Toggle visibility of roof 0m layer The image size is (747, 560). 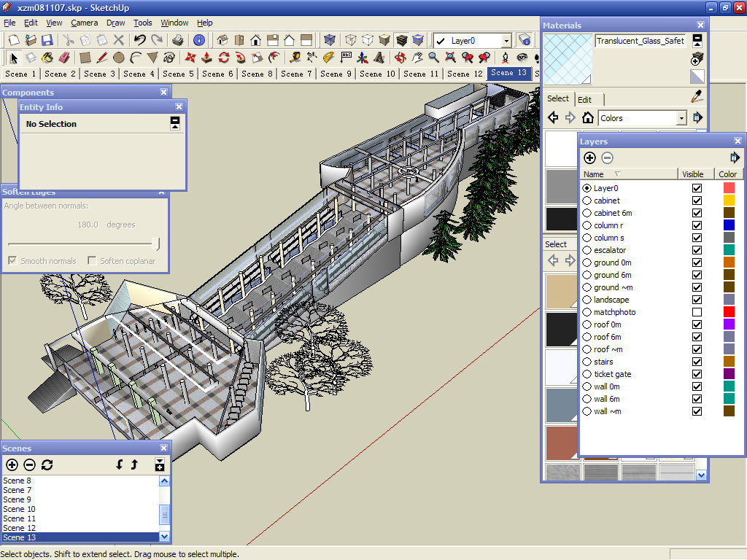click(697, 324)
